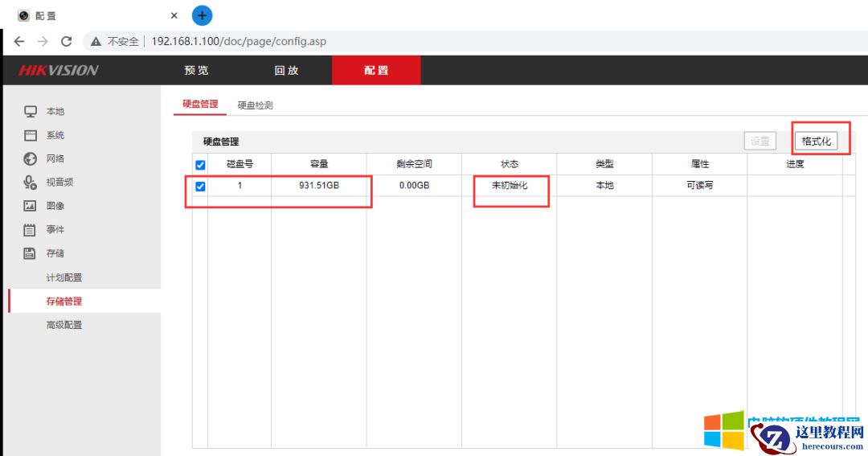Click the 类型 column header

pos(604,164)
